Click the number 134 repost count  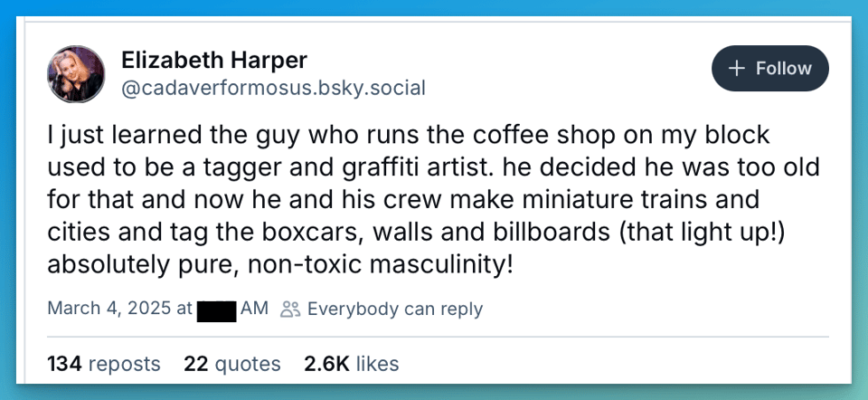(64, 364)
